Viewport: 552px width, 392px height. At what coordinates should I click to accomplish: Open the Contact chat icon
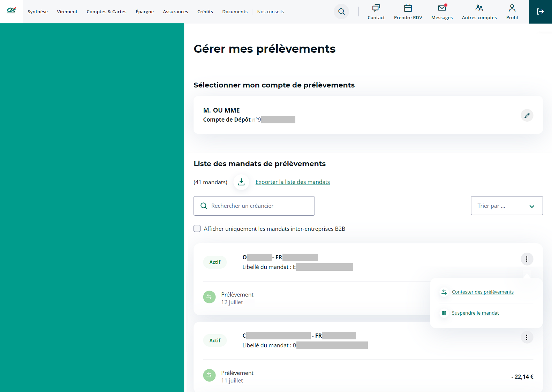click(x=376, y=8)
